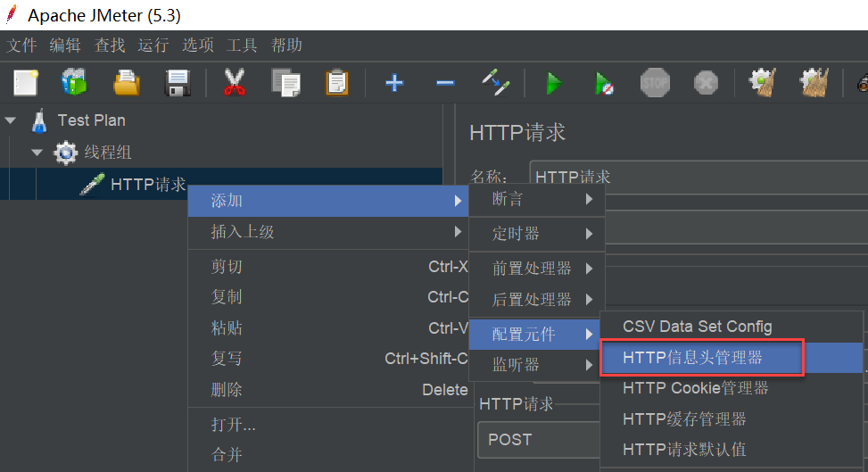Screen dimensions: 868x472
Task: Open the 工具 menu
Action: 242,46
